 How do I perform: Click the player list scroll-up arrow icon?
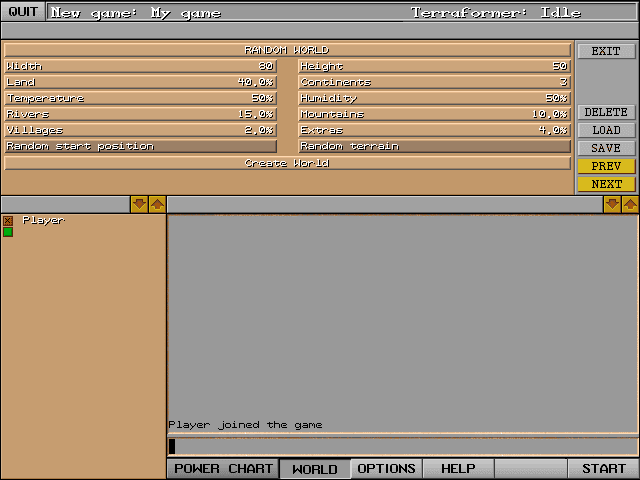pyautogui.click(x=157, y=204)
